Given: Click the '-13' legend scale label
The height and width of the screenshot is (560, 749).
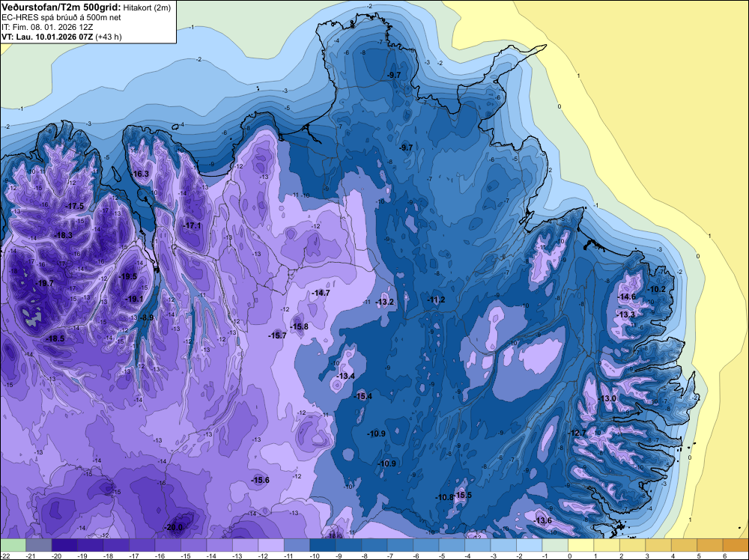Looking at the screenshot, I should [x=237, y=556].
